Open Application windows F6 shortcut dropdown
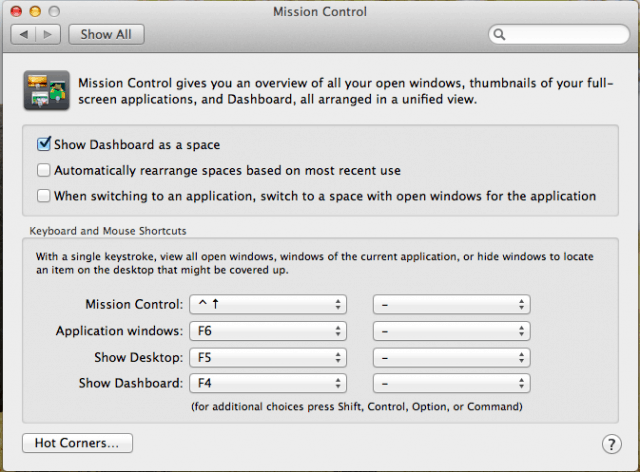This screenshot has width=640, height=472. 269,330
